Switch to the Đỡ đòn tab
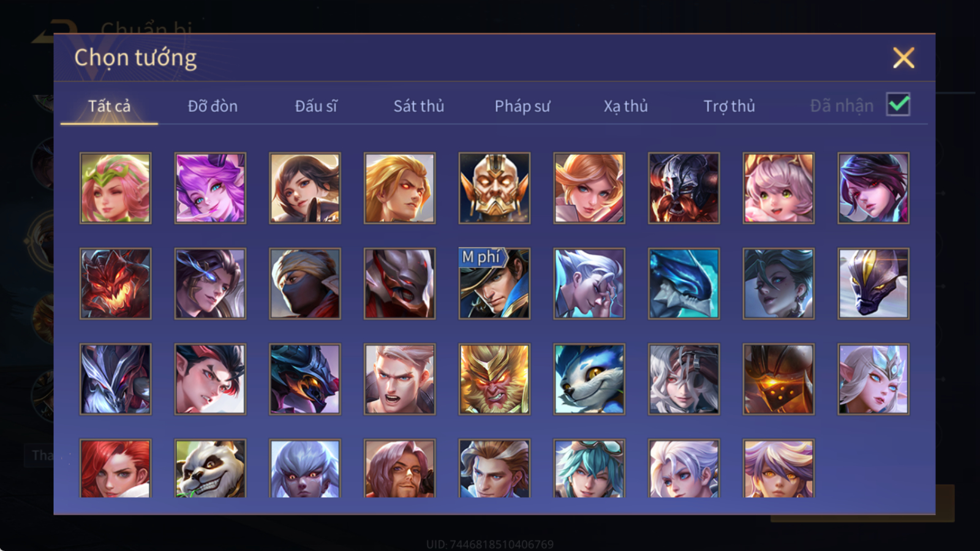 point(213,106)
